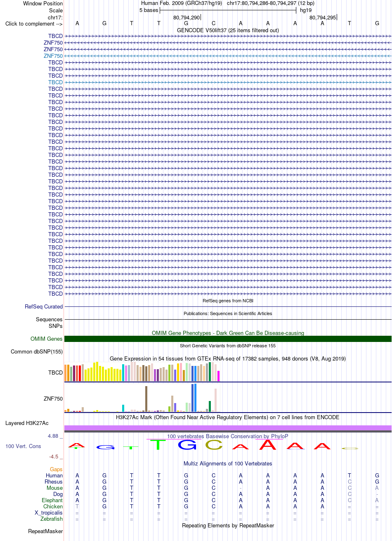
Task: Click the Dog species row label
Action: [58, 494]
